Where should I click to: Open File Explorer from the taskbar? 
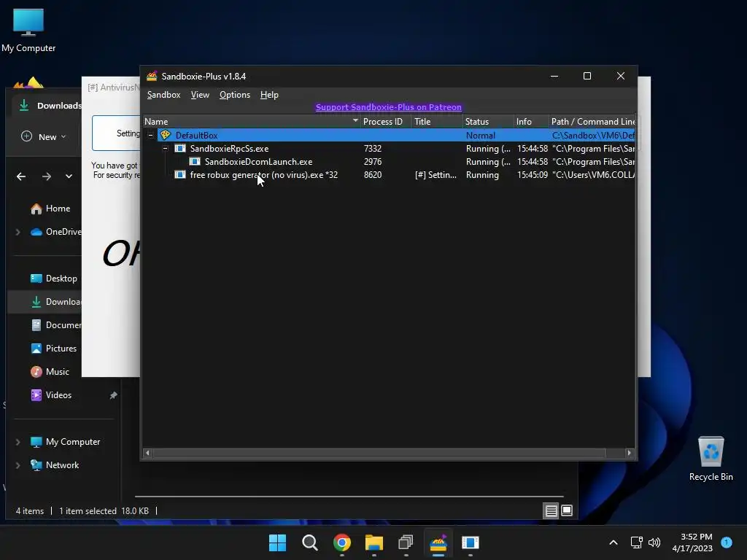(374, 542)
